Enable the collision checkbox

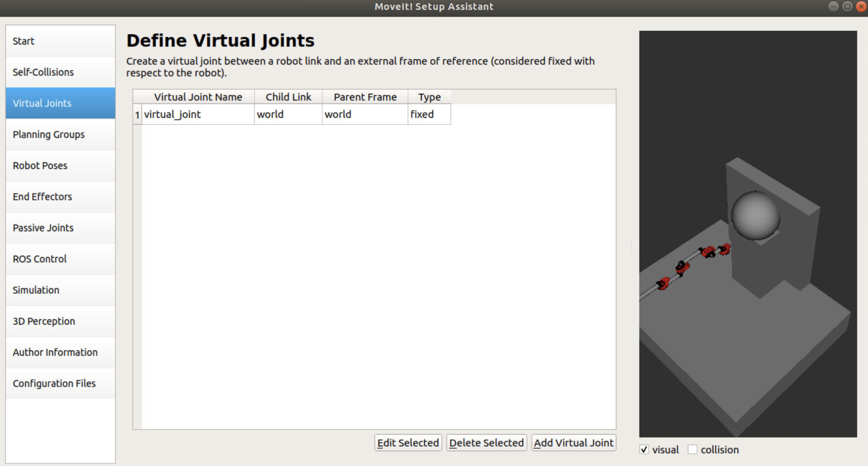click(x=693, y=449)
